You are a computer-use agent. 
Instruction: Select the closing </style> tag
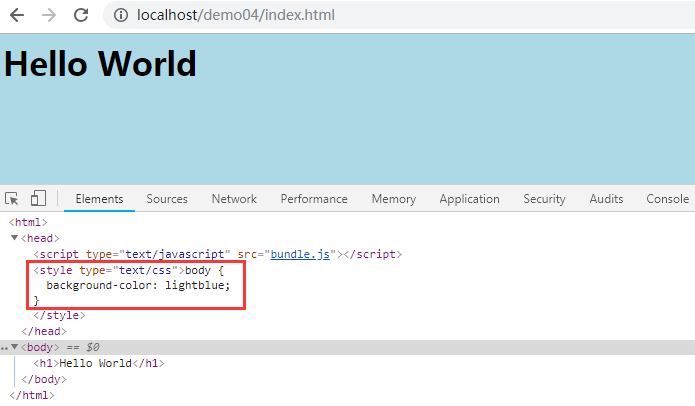pos(59,316)
